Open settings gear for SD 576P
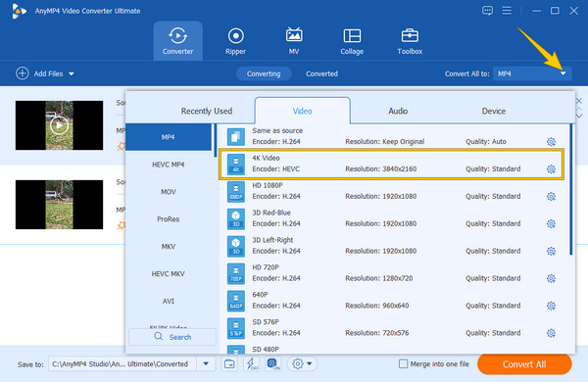This screenshot has width=588, height=382. coord(551,333)
